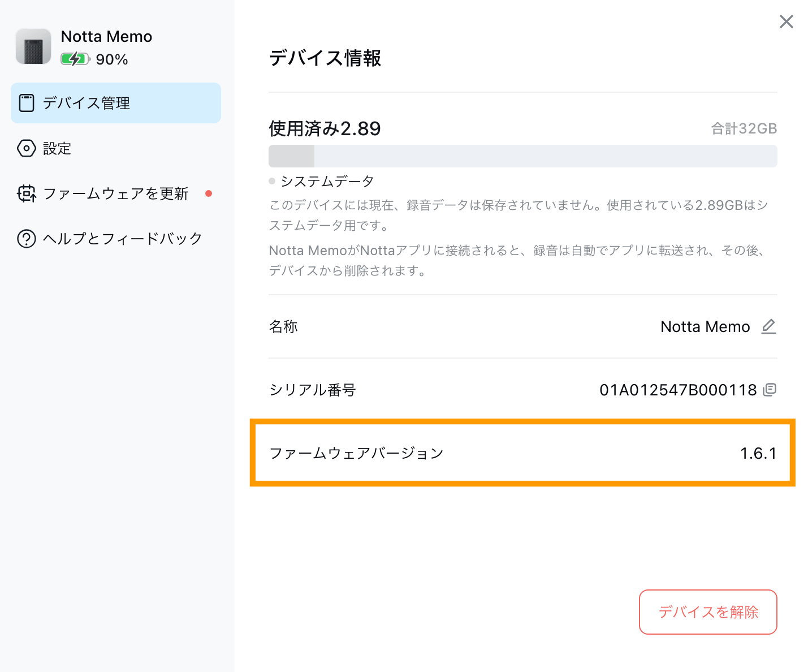
Task: Click the Notta Memo title in the sidebar
Action: click(106, 37)
